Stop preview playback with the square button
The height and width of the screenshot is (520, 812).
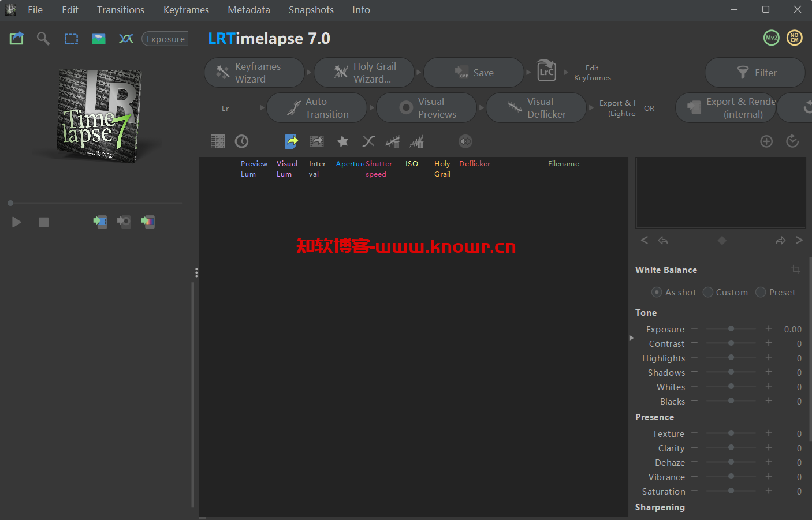pyautogui.click(x=44, y=222)
